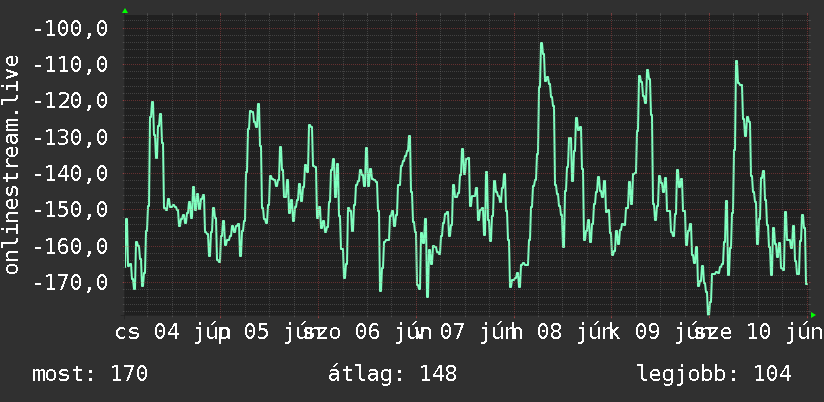Click the onlinestream.live vertical axis title
The image size is (824, 402).
12,164
